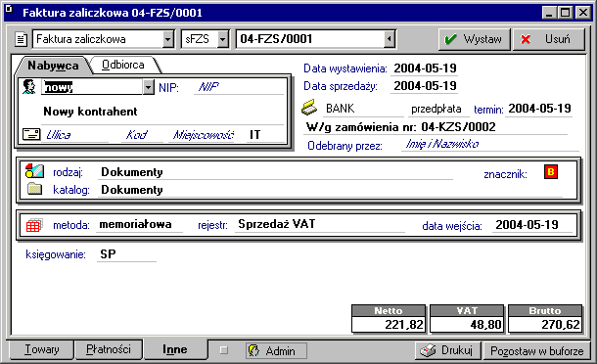Open the Płatności bottom tab
The height and width of the screenshot is (364, 597).
point(109,349)
